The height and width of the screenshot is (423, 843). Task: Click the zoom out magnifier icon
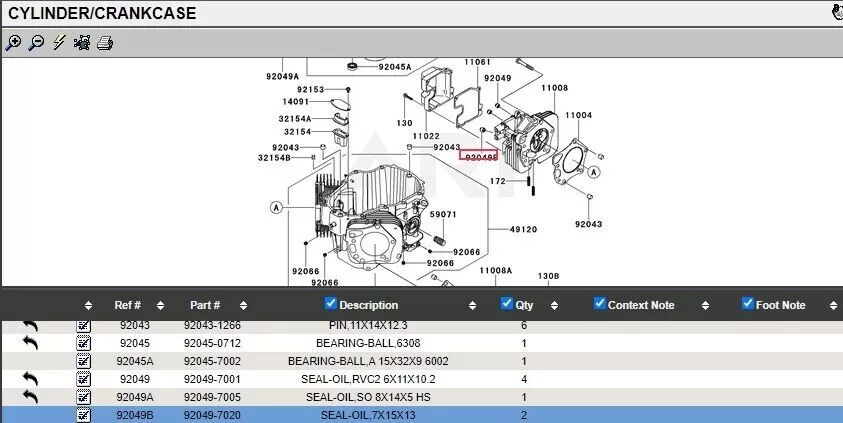[36, 43]
